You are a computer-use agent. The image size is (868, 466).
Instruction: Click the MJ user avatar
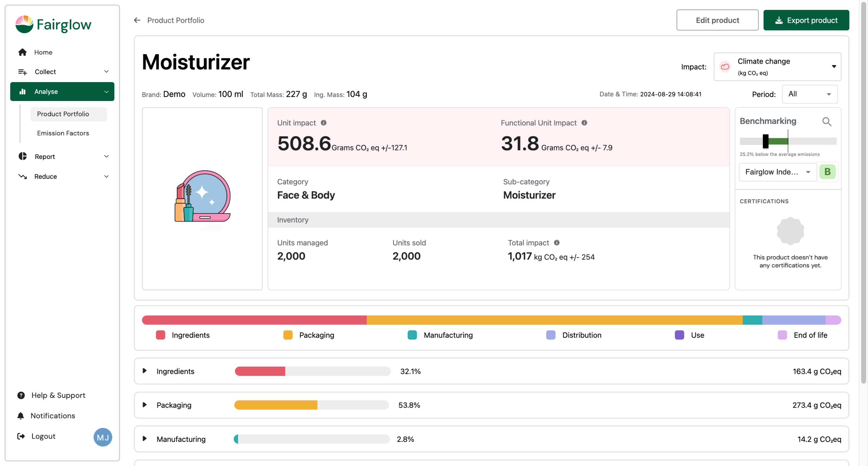(x=102, y=437)
